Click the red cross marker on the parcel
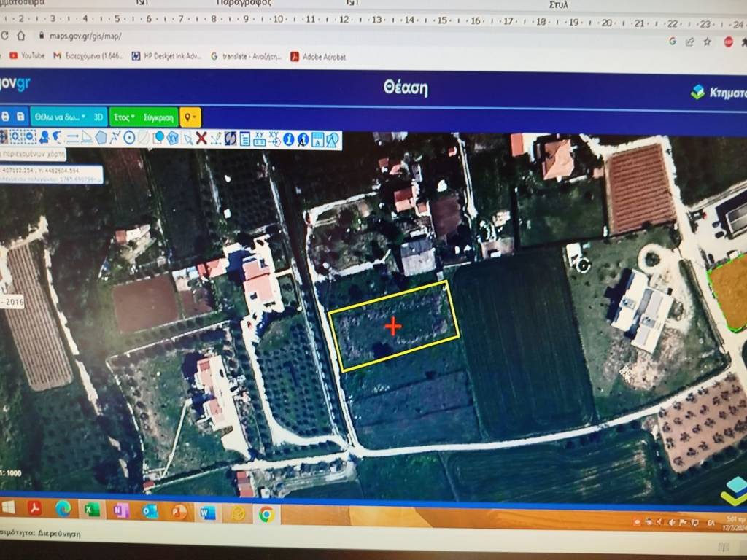 [392, 326]
